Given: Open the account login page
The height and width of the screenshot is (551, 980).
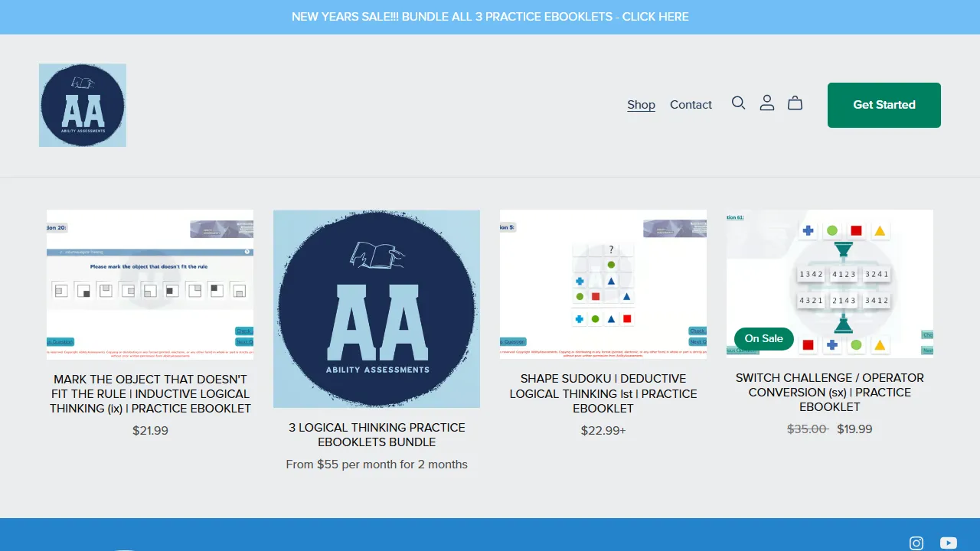Looking at the screenshot, I should pos(767,103).
